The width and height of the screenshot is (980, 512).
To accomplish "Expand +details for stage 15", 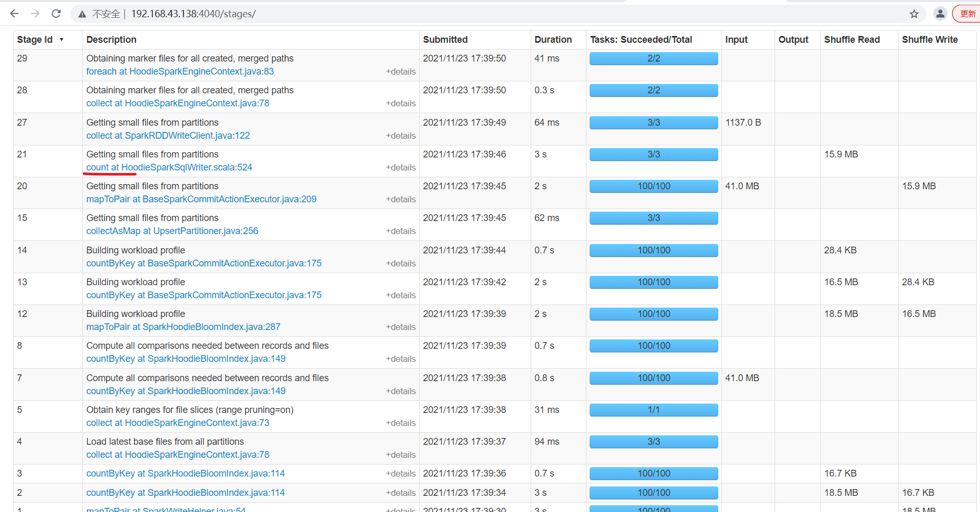I will pyautogui.click(x=400, y=231).
